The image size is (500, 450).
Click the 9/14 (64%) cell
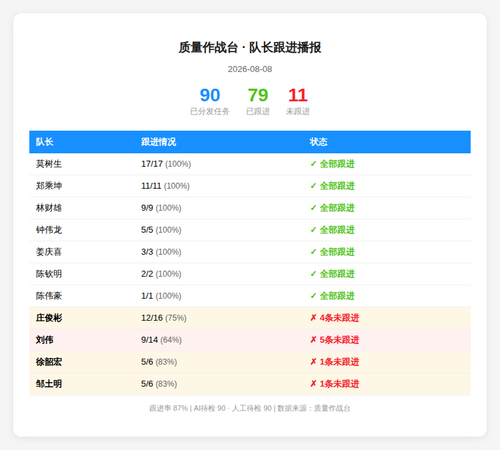(x=161, y=340)
